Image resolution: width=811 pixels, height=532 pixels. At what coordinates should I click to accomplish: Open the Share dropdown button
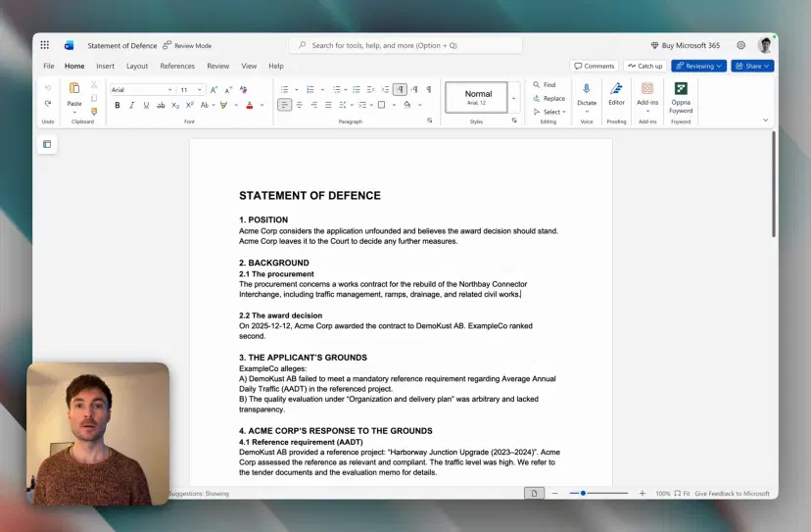point(752,66)
